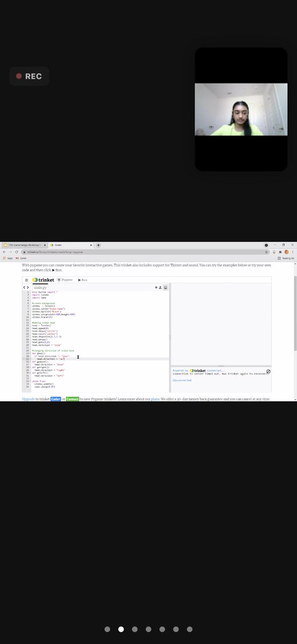Open a new browser tab
The height and width of the screenshot is (644, 297).
click(98, 245)
